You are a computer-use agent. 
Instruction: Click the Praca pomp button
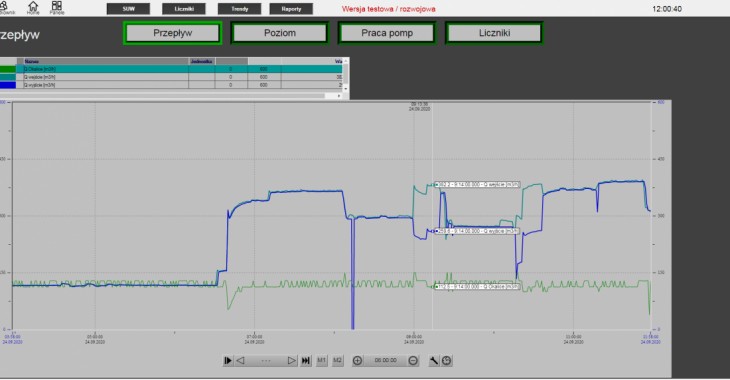[387, 33]
